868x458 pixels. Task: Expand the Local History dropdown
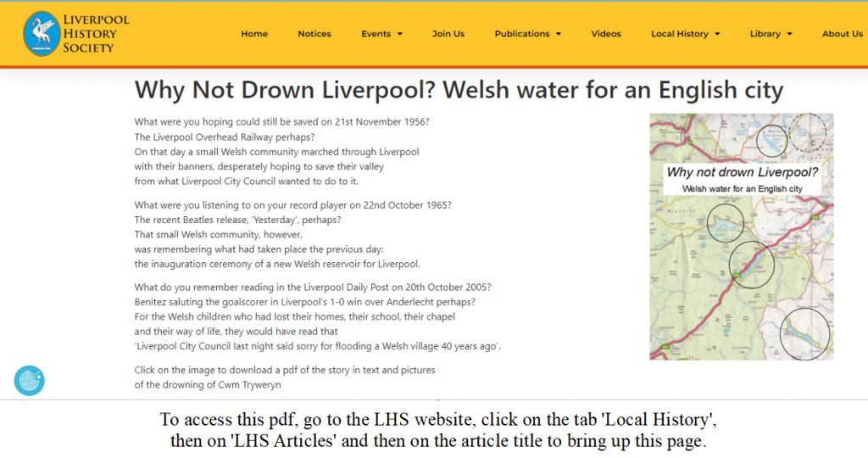(685, 34)
